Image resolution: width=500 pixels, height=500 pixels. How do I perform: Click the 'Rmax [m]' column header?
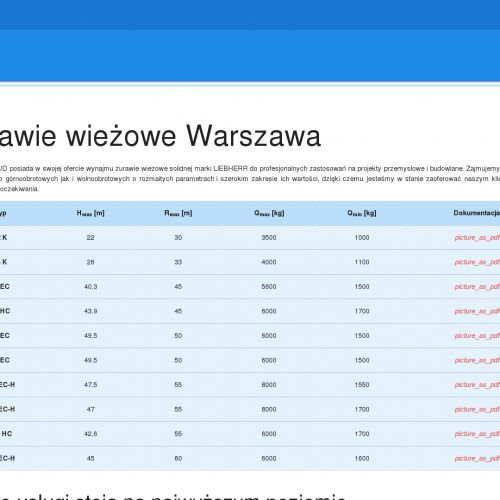coord(178,213)
